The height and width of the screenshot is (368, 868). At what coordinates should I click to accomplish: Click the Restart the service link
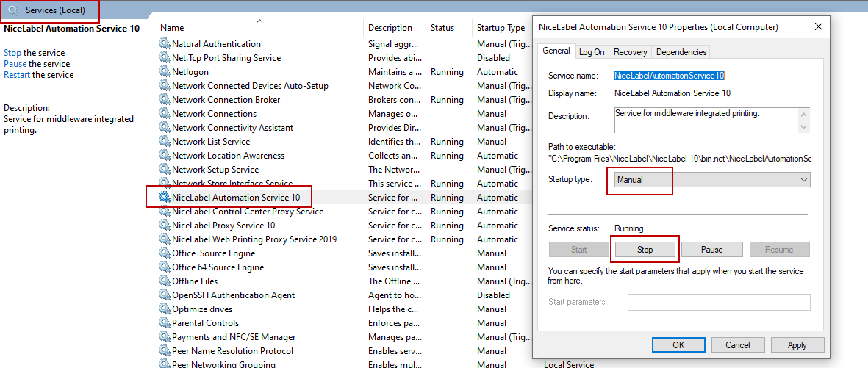(x=16, y=75)
